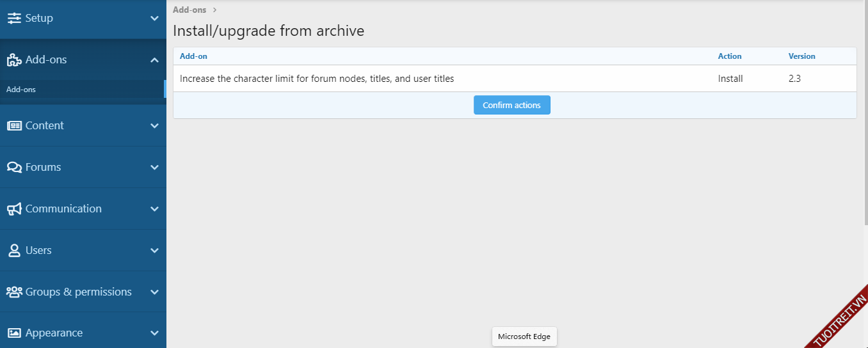Expand the Setup section chevron
Image resolution: width=868 pixels, height=348 pixels.
click(x=154, y=19)
